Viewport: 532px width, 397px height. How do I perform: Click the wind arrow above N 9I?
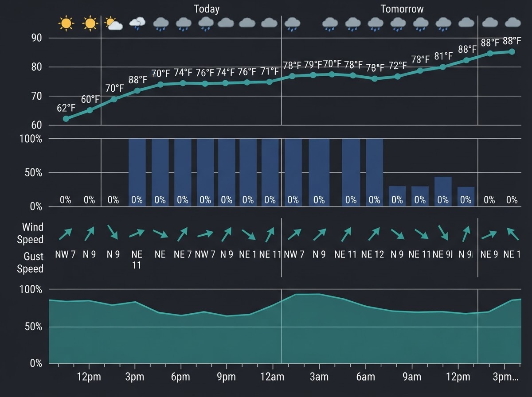pos(465,234)
